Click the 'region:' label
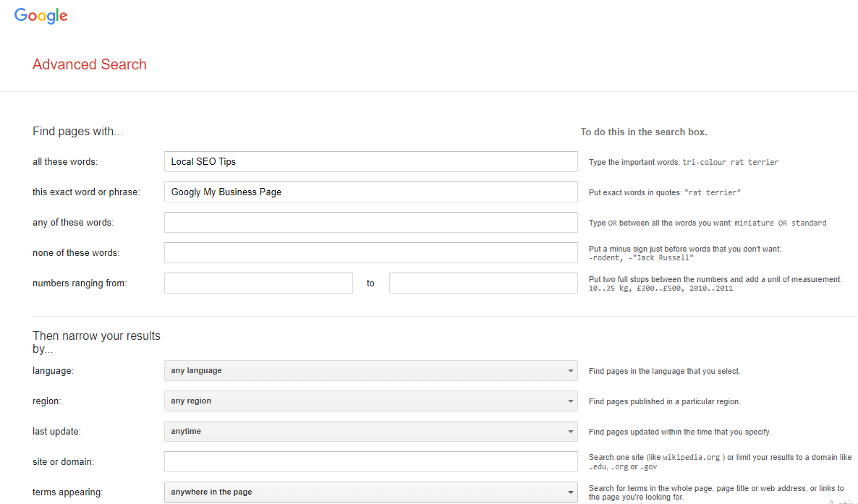Viewport: 858px width, 504px height. click(46, 401)
